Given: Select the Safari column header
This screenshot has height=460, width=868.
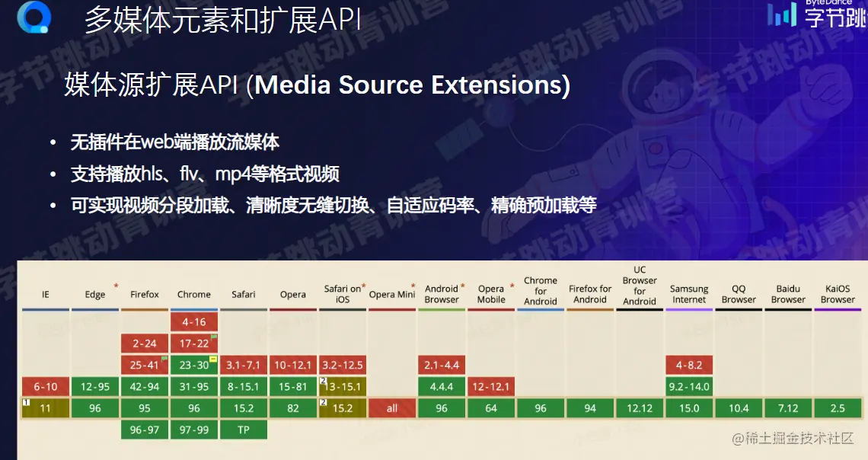Looking at the screenshot, I should coord(244,295).
